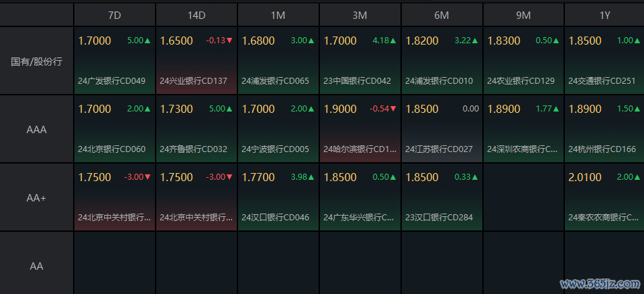Open 24宁波银行CD005 cell
The image size is (644, 294).
278,129
